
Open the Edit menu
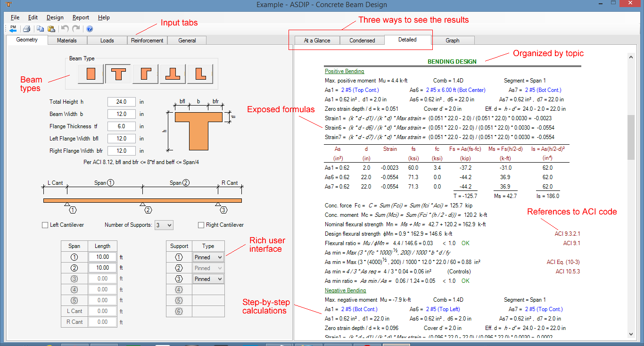(x=33, y=17)
